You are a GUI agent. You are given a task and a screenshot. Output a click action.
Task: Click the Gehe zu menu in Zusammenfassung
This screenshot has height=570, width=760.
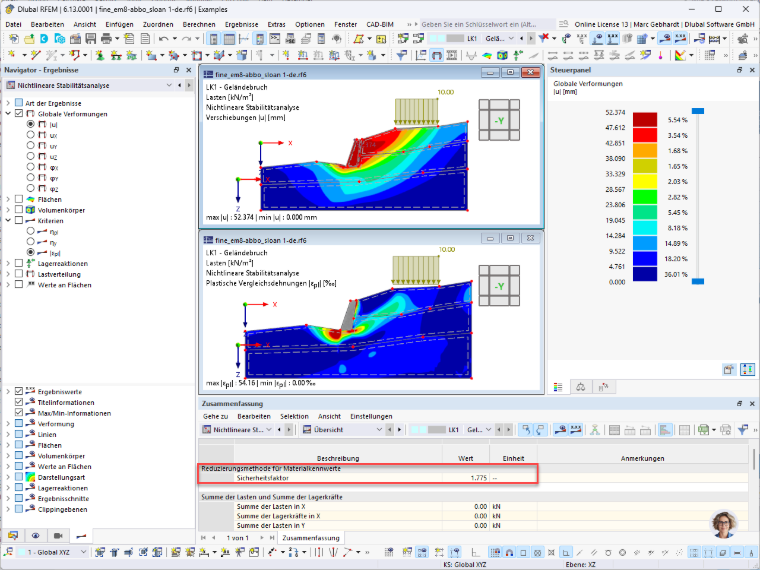coord(215,416)
